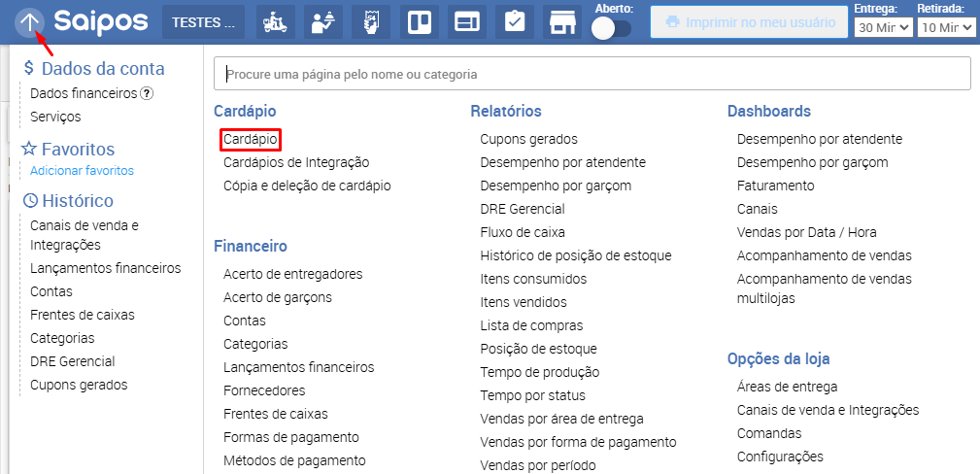Open Cardápios de Integração
Image resolution: width=980 pixels, height=474 pixels.
point(296,162)
